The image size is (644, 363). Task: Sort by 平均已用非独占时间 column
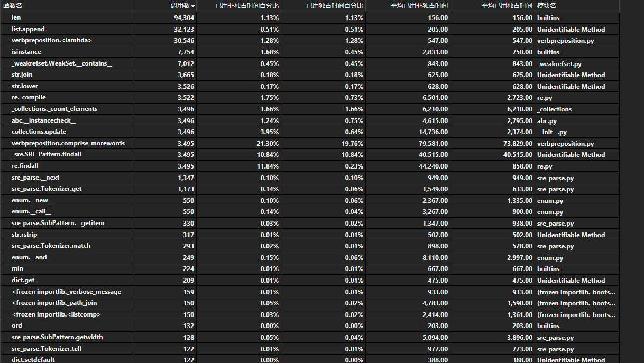(416, 5)
